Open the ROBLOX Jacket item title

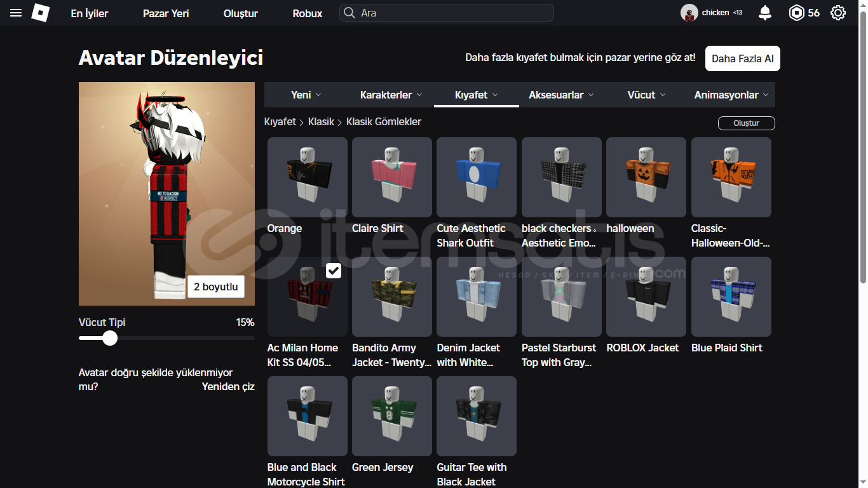(642, 348)
